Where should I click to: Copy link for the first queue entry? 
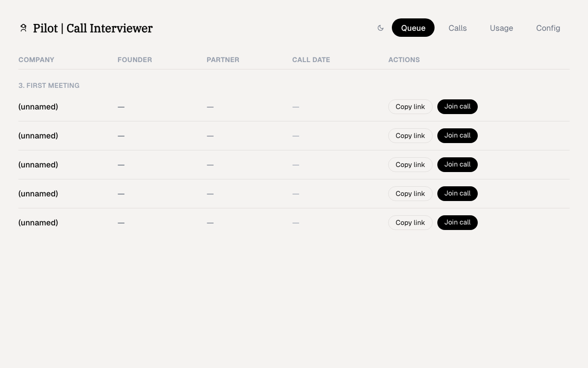pos(410,107)
